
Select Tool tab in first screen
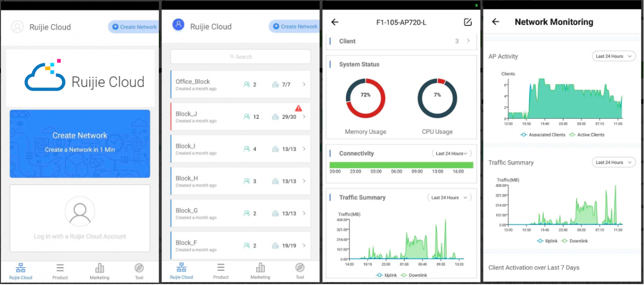coord(139,271)
